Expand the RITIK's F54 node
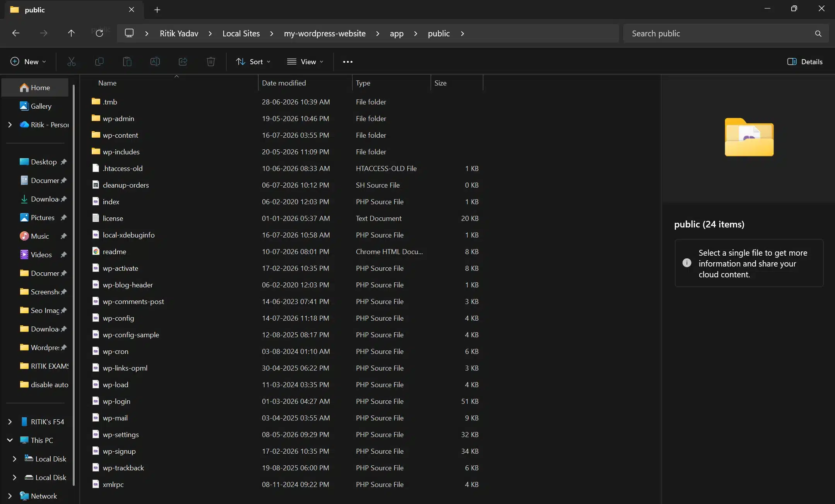835x504 pixels. (x=10, y=422)
